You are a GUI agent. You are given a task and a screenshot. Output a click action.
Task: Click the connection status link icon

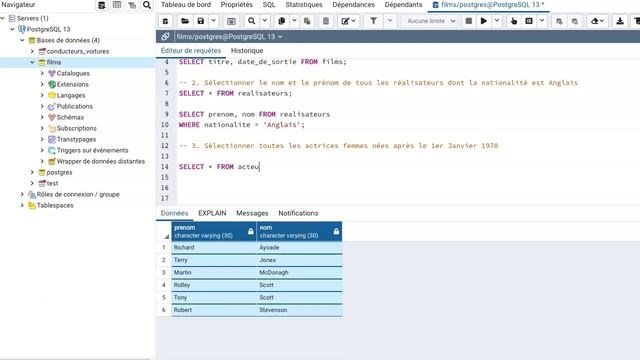click(165, 36)
